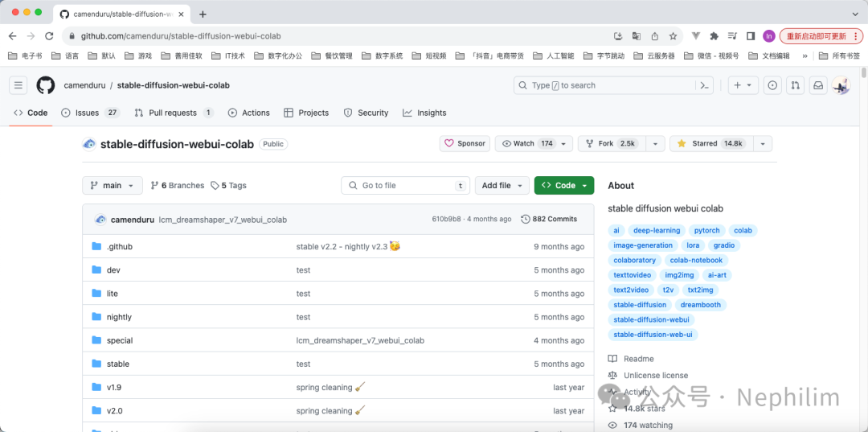Open the special folder
The height and width of the screenshot is (432, 868).
pyautogui.click(x=120, y=340)
